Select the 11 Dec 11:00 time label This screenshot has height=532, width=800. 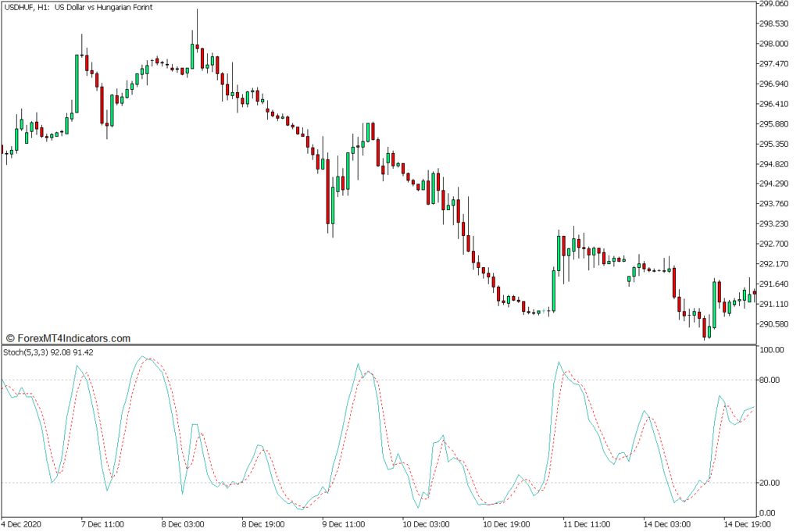pos(584,523)
